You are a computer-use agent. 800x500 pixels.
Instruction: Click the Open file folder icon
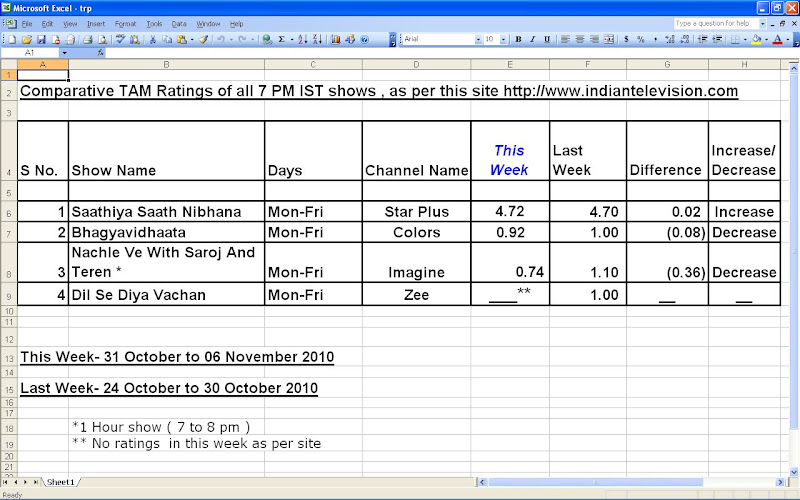[x=27, y=39]
